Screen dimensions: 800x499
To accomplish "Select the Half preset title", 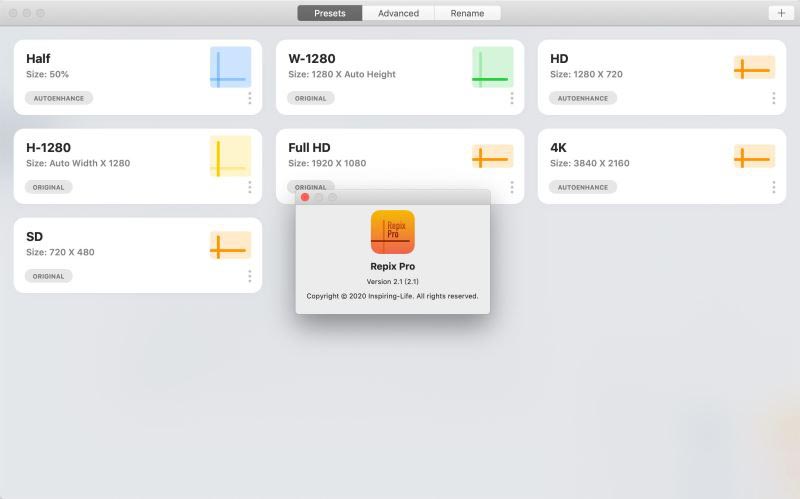I will point(38,59).
